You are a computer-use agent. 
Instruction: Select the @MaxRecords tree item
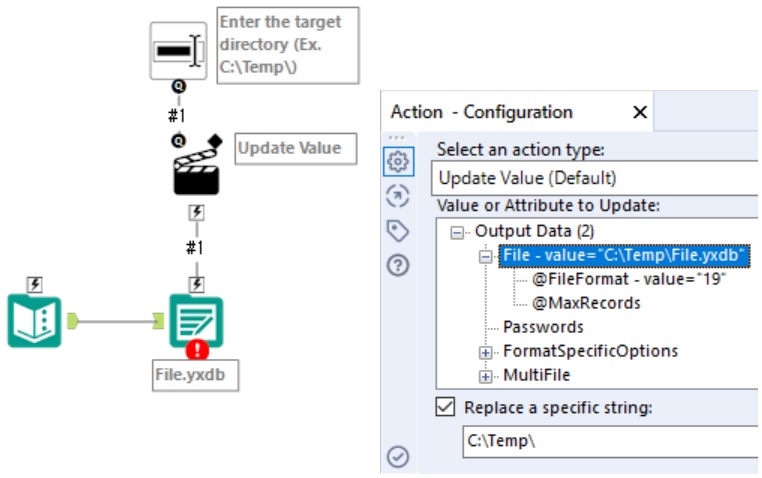586,303
